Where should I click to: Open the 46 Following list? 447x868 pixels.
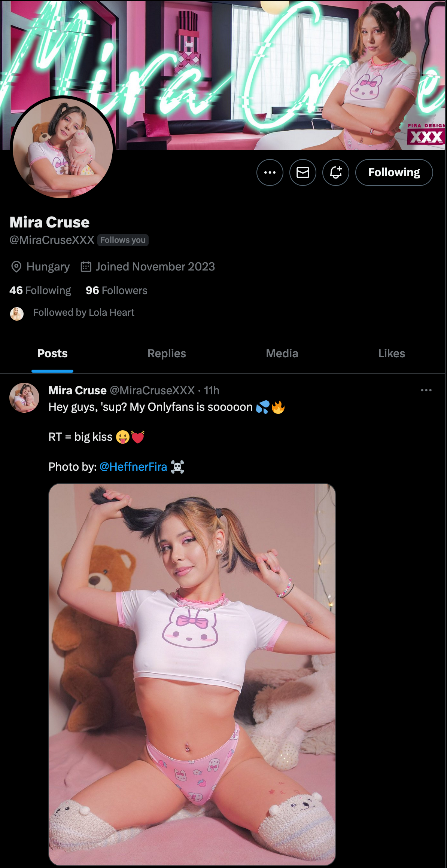[x=40, y=290]
